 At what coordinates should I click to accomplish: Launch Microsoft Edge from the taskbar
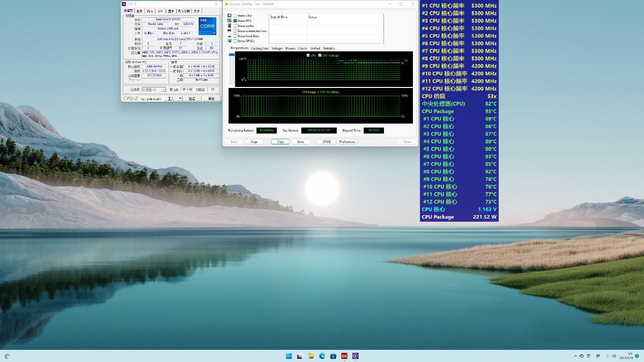pyautogui.click(x=322, y=356)
